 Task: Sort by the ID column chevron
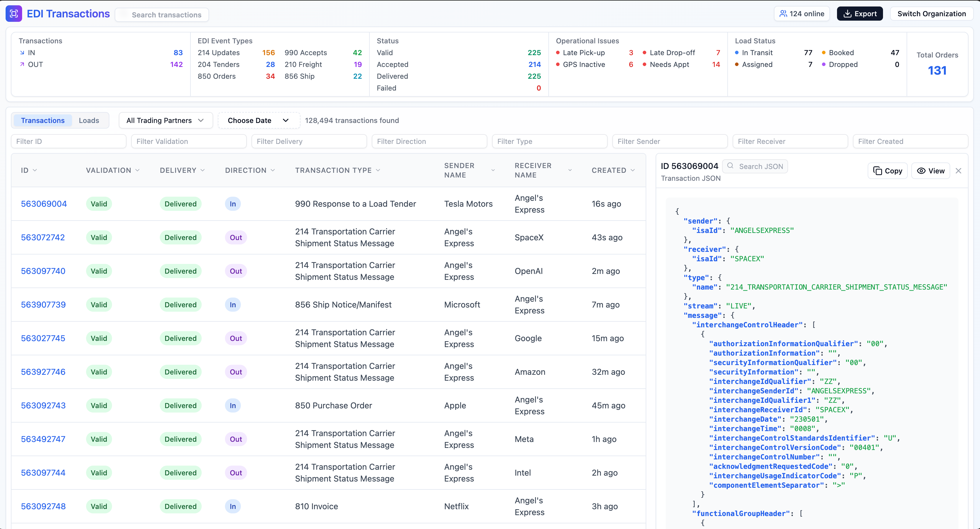coord(35,170)
